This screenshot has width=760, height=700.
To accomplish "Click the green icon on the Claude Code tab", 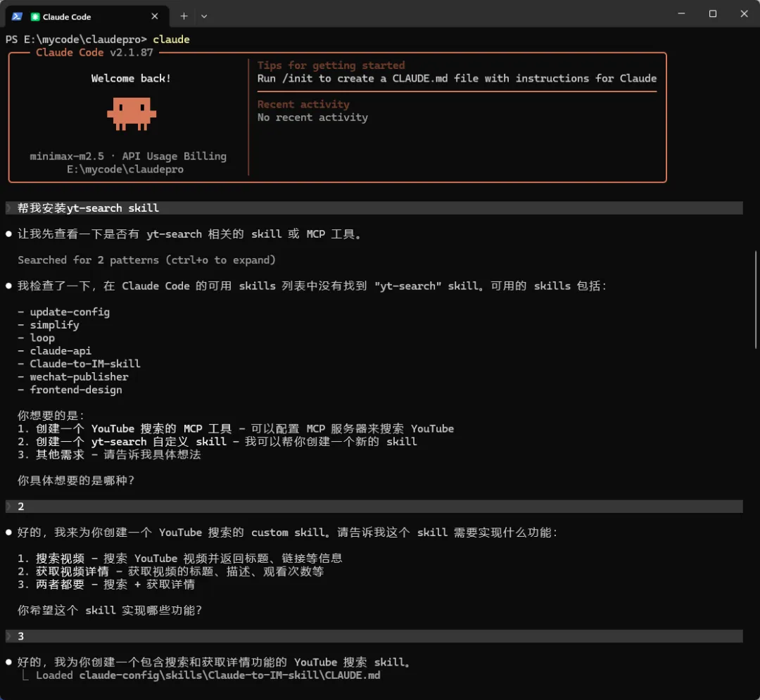I will (35, 16).
